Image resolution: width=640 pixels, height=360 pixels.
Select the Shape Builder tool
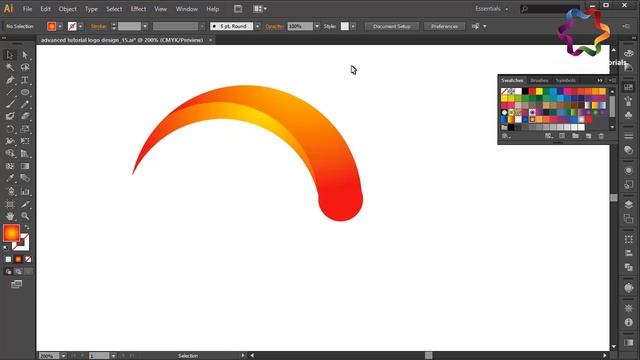point(10,153)
